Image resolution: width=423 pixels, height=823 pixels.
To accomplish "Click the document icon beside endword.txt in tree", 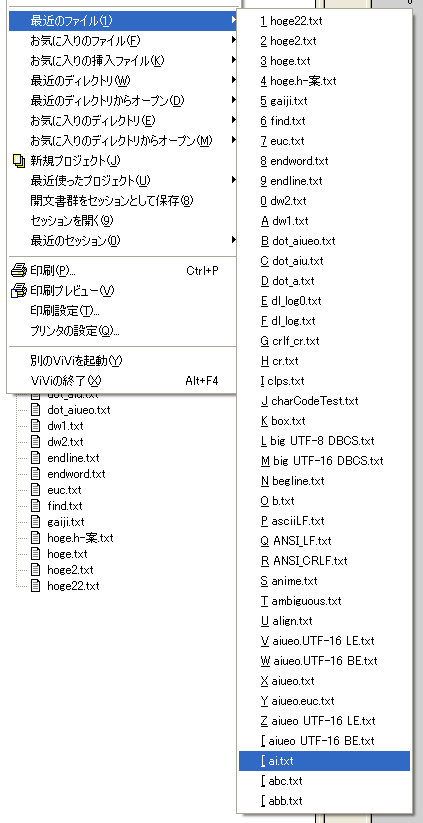I will [36, 474].
